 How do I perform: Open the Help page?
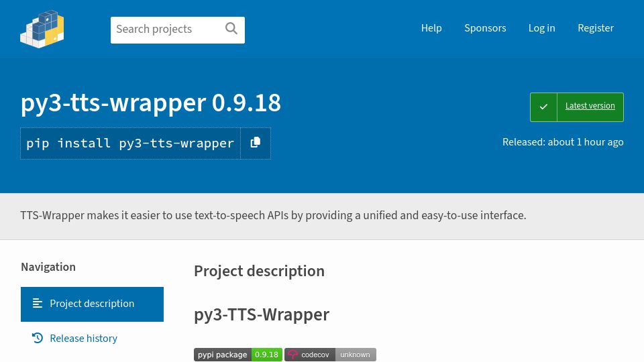[431, 28]
